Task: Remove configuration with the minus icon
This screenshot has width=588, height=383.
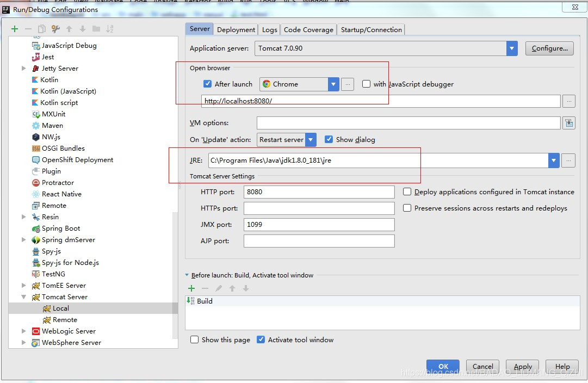Action: coord(28,29)
